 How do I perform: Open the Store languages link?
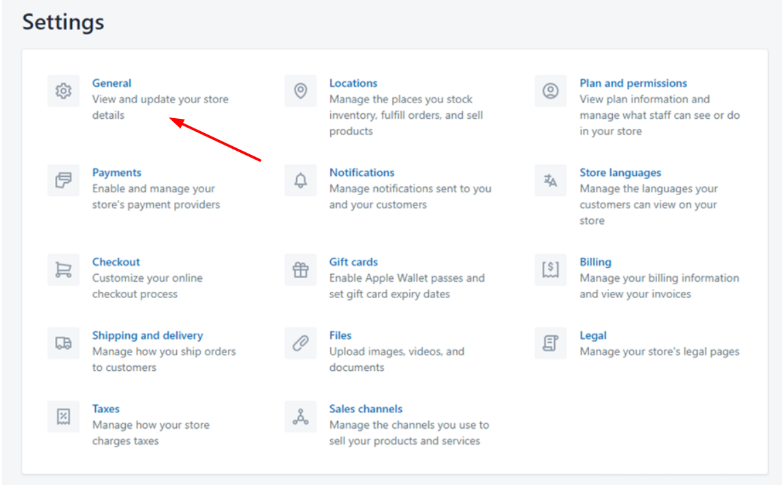click(x=620, y=172)
